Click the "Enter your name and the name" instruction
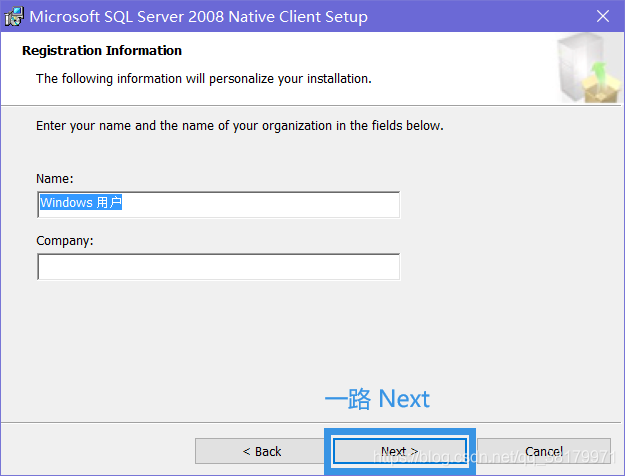Screen dimensions: 625x476 (x=240, y=126)
